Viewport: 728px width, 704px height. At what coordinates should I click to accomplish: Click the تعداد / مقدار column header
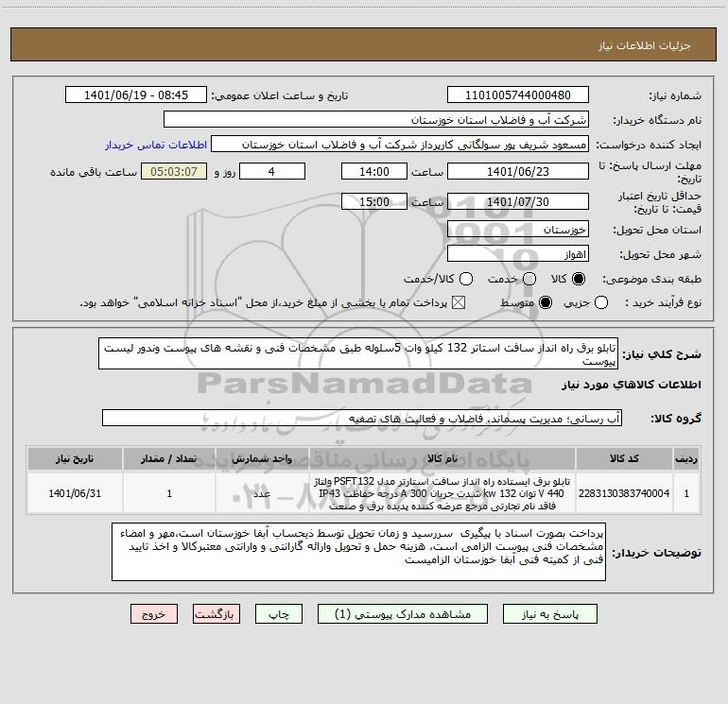(x=169, y=458)
